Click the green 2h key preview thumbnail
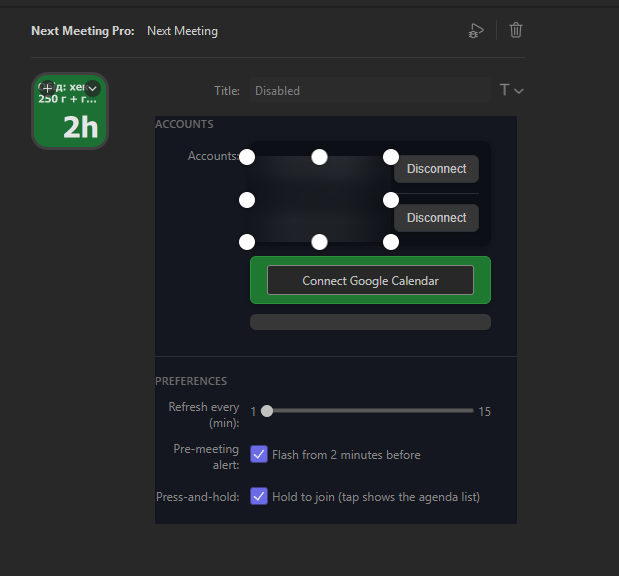Viewport: 619px width, 576px height. pos(70,111)
